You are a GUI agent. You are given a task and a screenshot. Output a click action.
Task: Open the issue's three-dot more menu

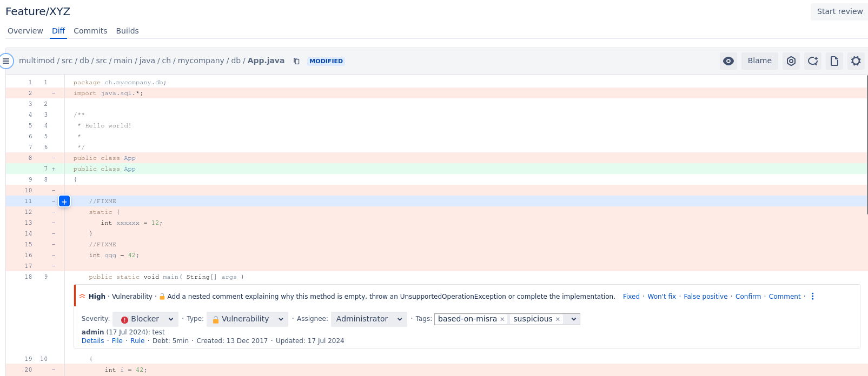point(812,297)
